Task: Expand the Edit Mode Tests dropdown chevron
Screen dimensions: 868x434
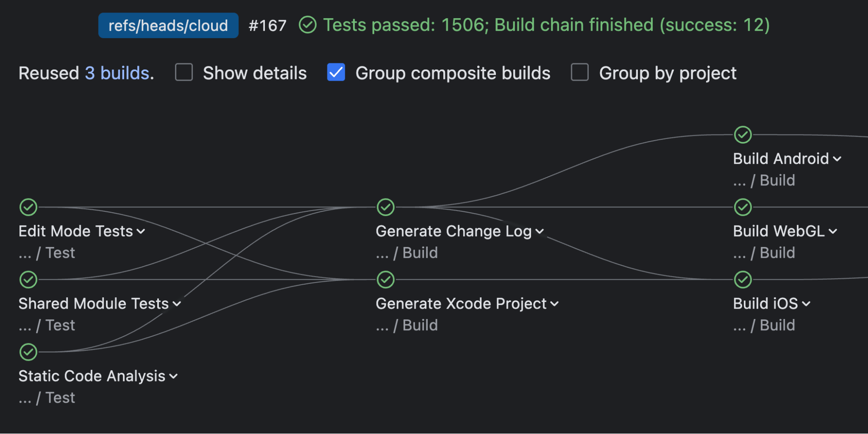Action: click(x=141, y=232)
